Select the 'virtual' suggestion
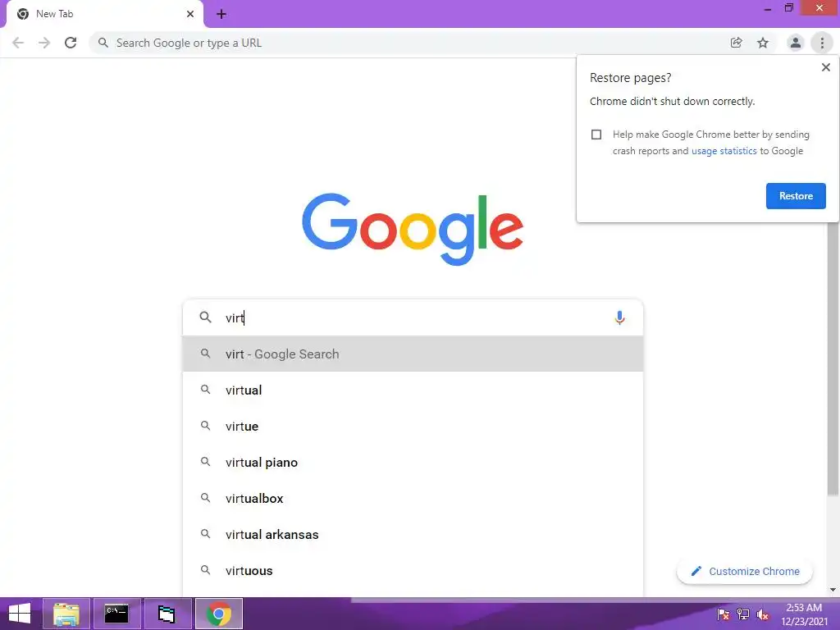The width and height of the screenshot is (840, 630). tap(413, 390)
